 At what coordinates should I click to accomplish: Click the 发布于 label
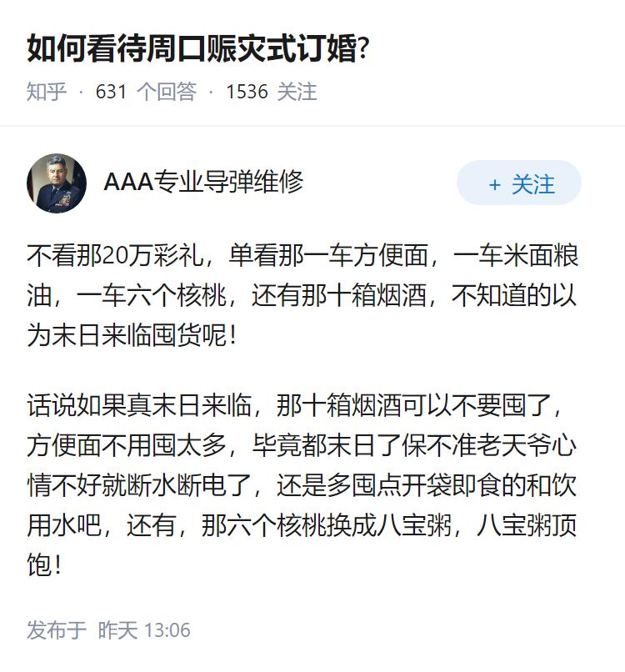(x=56, y=630)
